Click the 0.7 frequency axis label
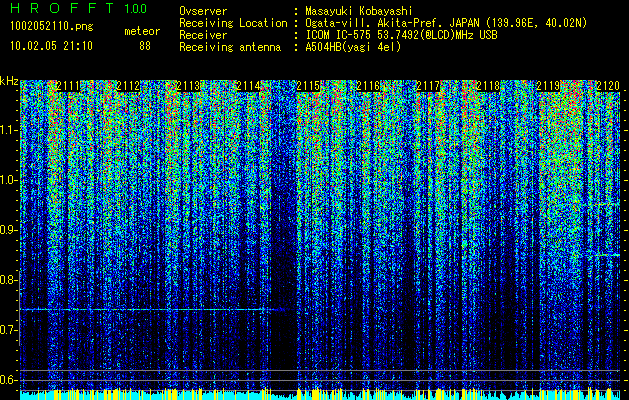This screenshot has height=400, width=629. point(9,330)
